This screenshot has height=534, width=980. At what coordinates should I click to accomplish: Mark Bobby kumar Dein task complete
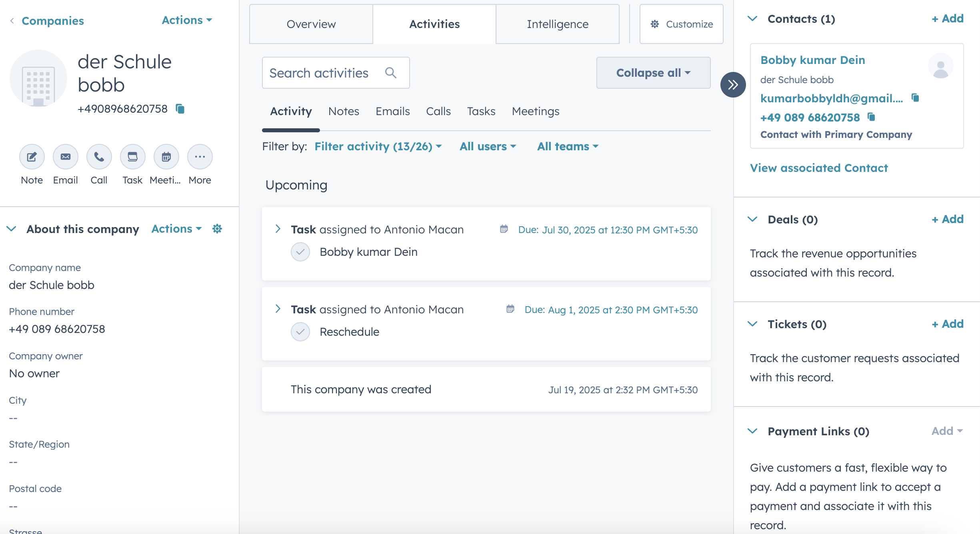click(x=300, y=252)
